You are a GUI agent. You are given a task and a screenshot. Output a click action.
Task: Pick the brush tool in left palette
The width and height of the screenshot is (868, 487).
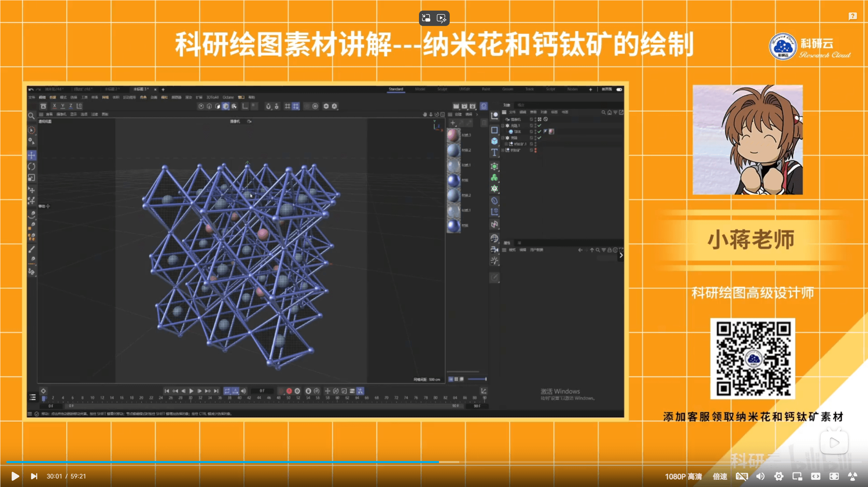click(x=31, y=249)
